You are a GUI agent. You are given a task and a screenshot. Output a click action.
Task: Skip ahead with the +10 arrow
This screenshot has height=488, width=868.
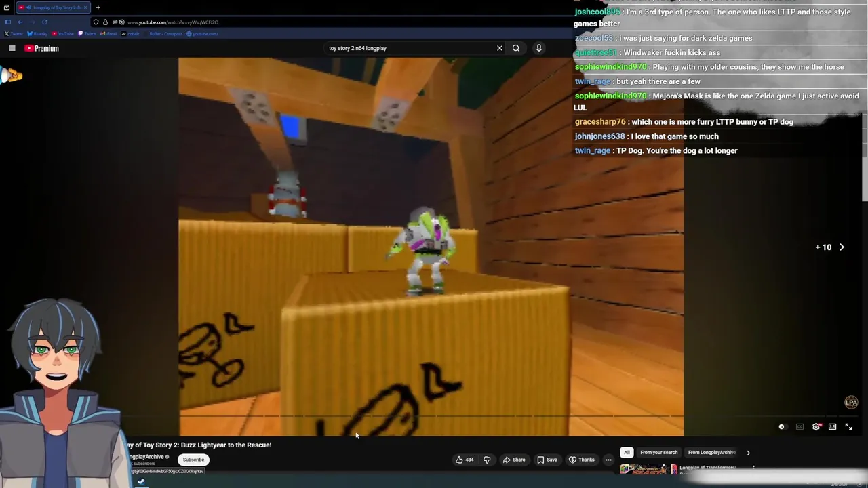click(x=842, y=247)
